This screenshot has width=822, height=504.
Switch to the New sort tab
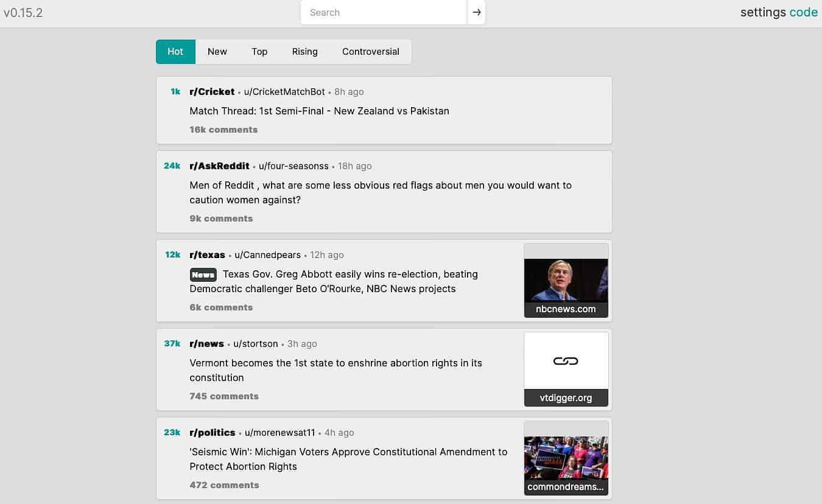pos(217,52)
